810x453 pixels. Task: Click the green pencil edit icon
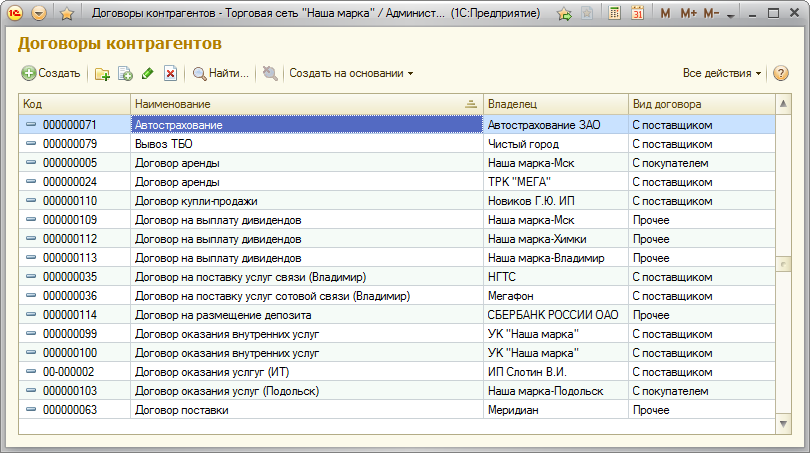click(x=148, y=73)
